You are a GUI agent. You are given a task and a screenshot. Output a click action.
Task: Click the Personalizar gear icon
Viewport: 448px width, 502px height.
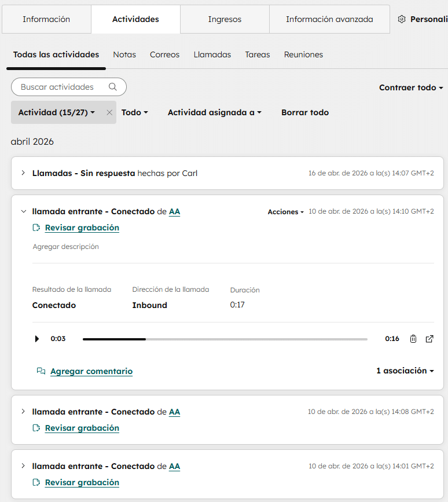402,19
